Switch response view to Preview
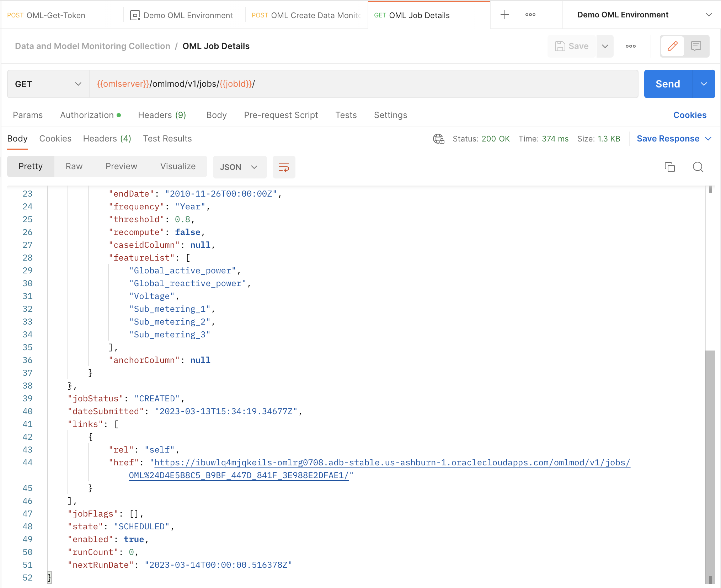 (121, 166)
